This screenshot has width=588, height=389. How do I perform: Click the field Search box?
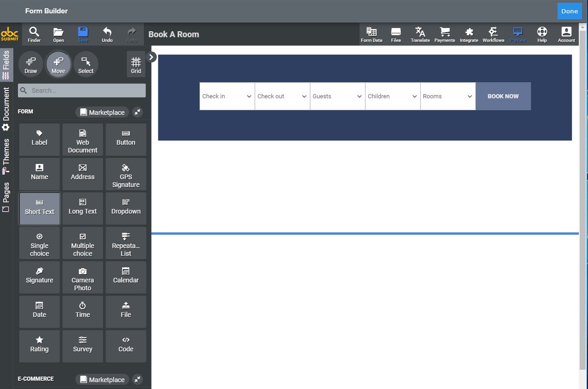point(82,90)
